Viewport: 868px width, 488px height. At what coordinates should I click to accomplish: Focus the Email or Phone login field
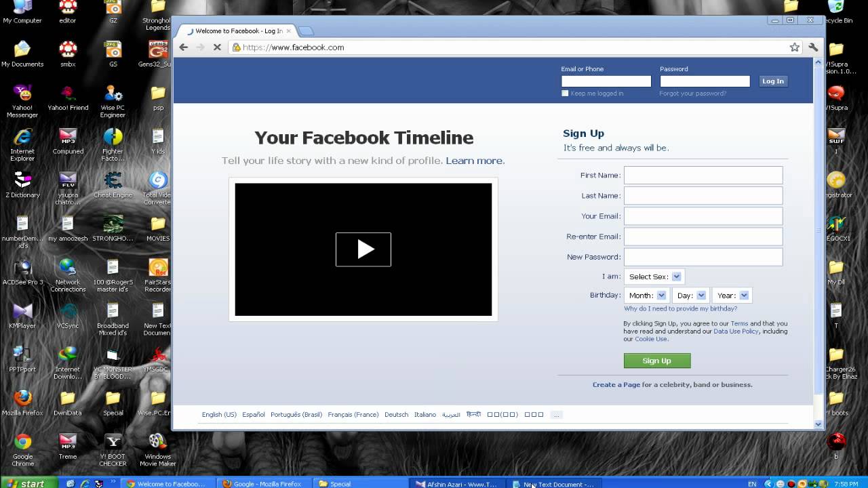point(606,81)
